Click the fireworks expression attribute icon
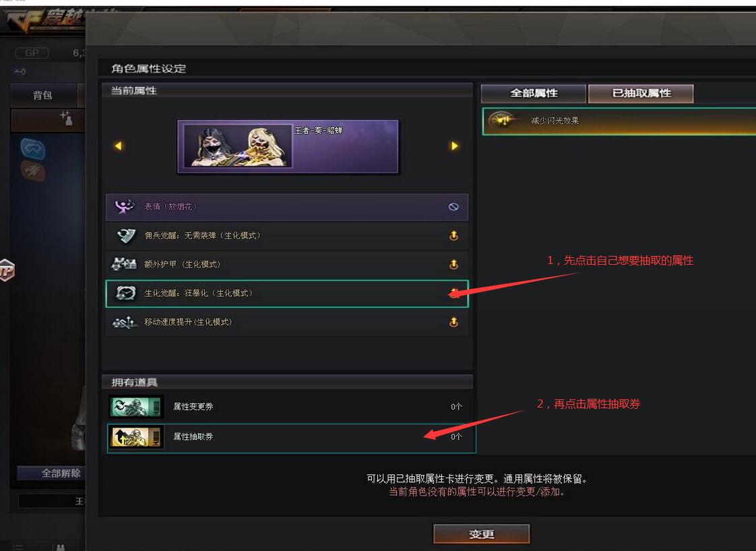The image size is (756, 551). click(x=125, y=207)
